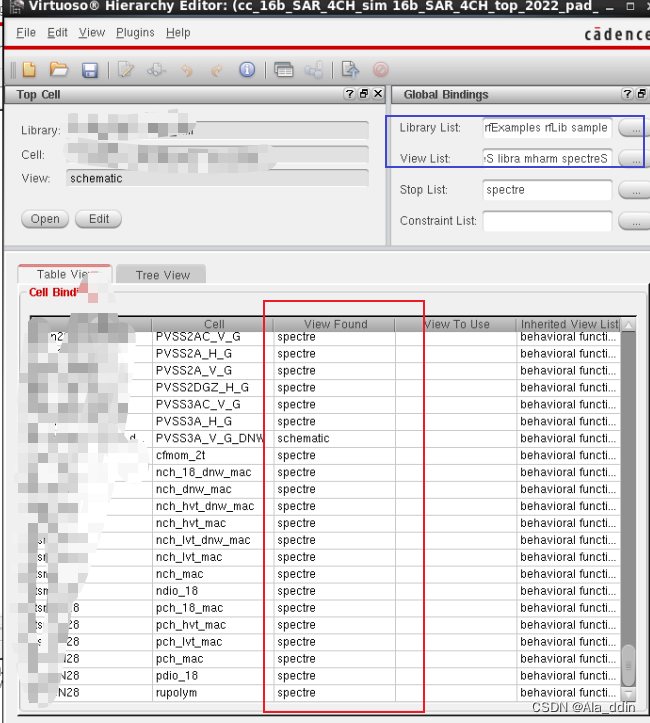
Task: Click the instance tree toolbar icon
Action: tap(314, 70)
